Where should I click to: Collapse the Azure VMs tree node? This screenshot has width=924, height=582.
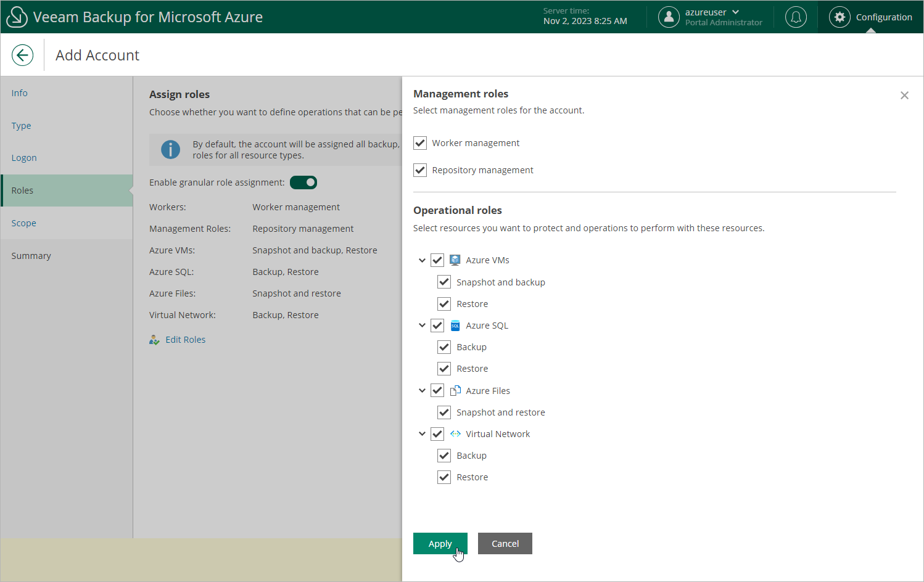coord(422,260)
